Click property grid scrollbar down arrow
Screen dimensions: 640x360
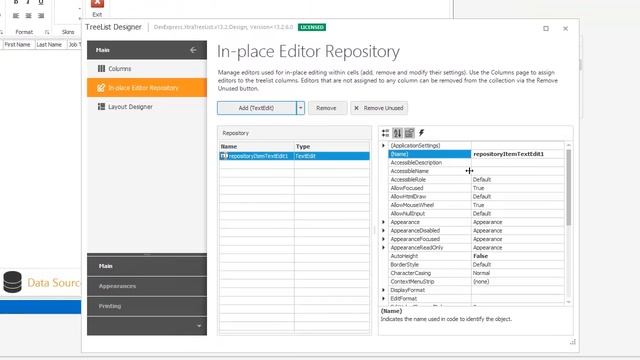(569, 302)
